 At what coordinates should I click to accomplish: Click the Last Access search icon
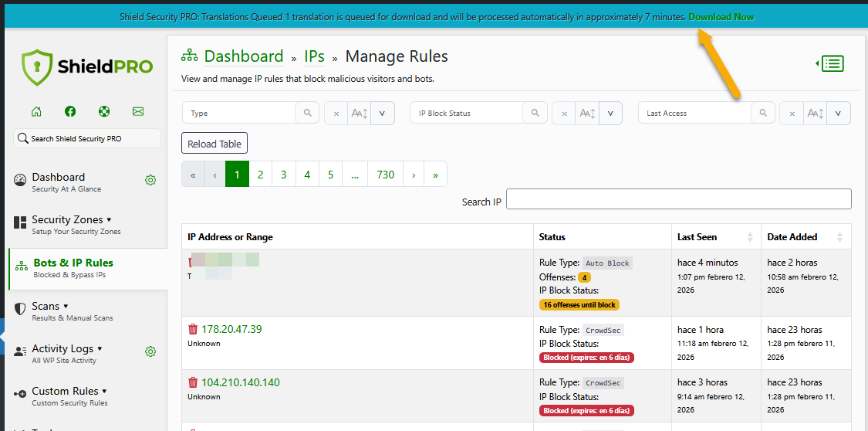click(763, 113)
